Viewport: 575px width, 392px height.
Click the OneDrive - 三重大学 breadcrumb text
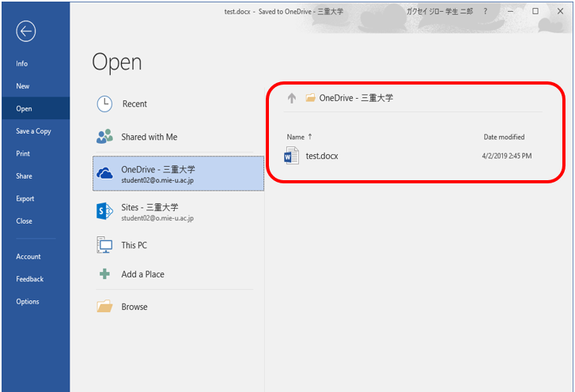[356, 98]
